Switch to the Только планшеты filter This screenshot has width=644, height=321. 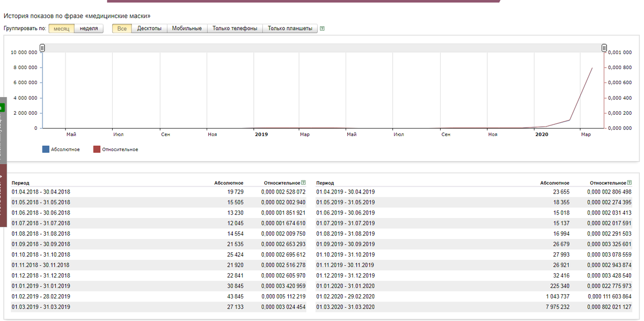pyautogui.click(x=290, y=28)
